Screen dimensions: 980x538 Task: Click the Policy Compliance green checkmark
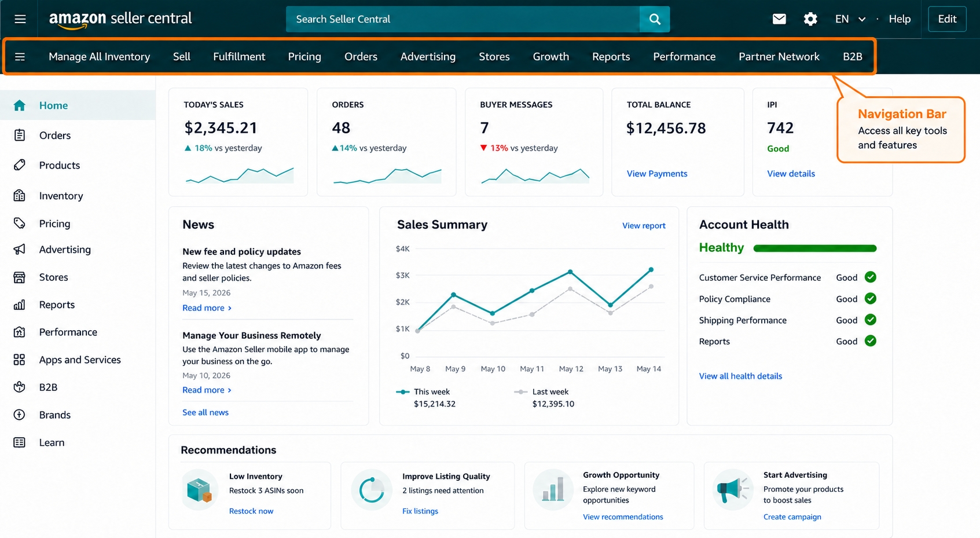click(x=870, y=299)
